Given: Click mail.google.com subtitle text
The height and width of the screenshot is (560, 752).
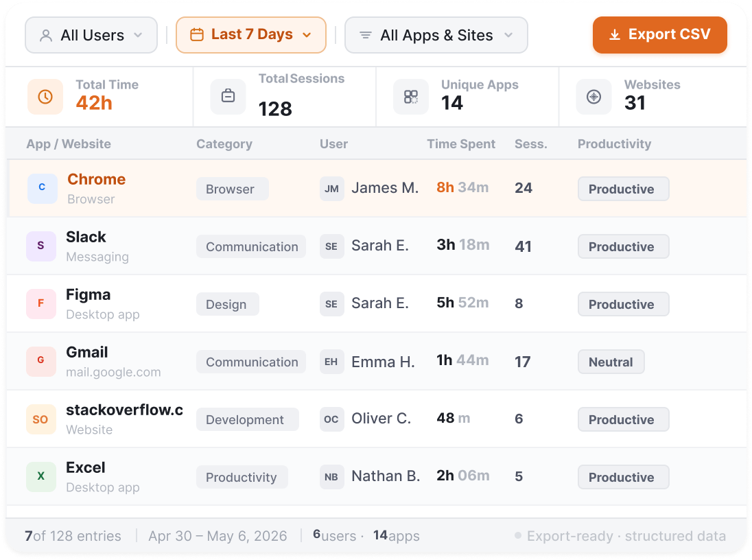Looking at the screenshot, I should point(113,372).
